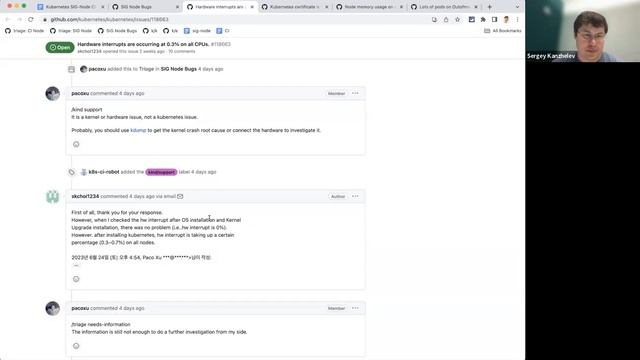Screen dimensions: 640x360
Task: Open Chrome profile avatar
Action: (x=506, y=19)
